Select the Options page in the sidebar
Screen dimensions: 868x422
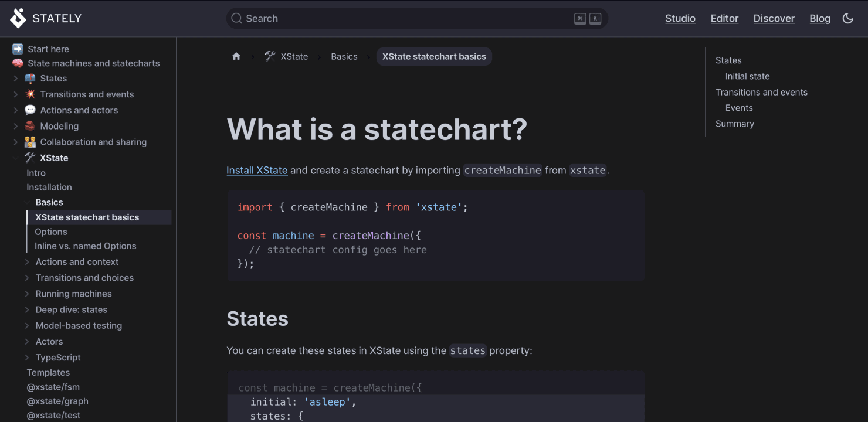pos(51,232)
